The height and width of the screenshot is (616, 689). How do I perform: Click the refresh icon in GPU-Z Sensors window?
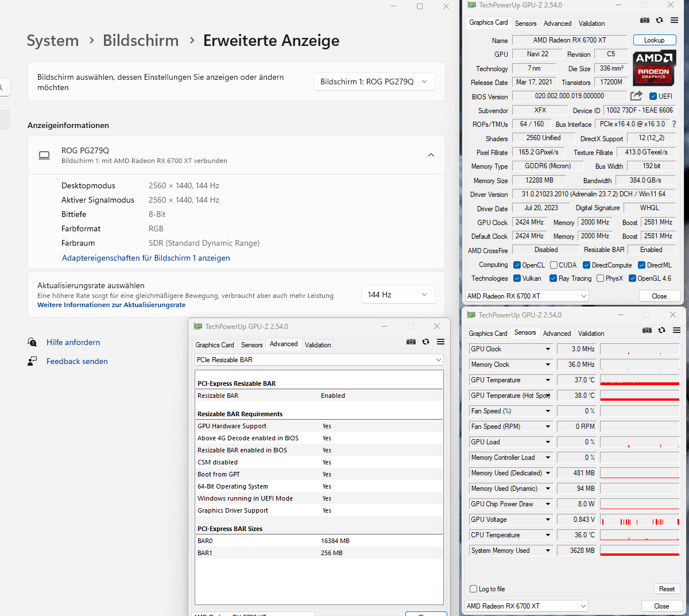click(x=661, y=330)
